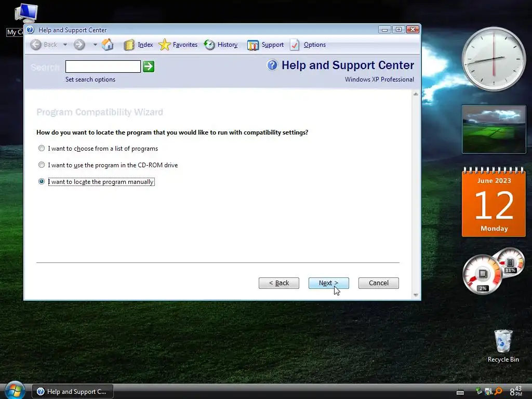Click the Forward arrow button
The image size is (532, 399).
(79, 45)
